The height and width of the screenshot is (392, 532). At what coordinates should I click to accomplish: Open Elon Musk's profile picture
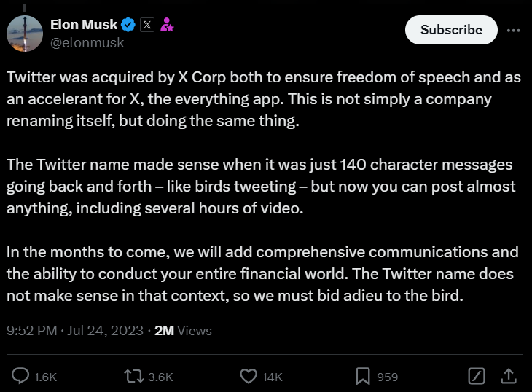(x=24, y=33)
